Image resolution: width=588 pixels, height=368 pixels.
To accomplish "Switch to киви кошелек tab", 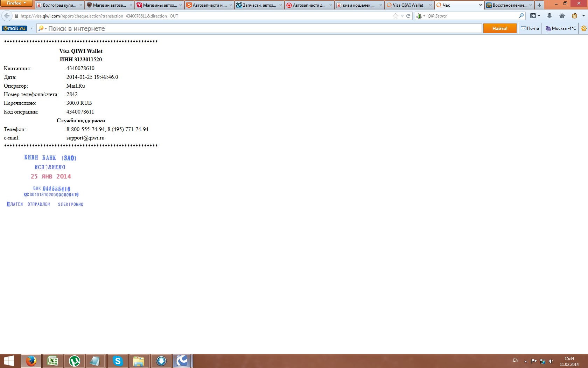I will click(x=359, y=5).
